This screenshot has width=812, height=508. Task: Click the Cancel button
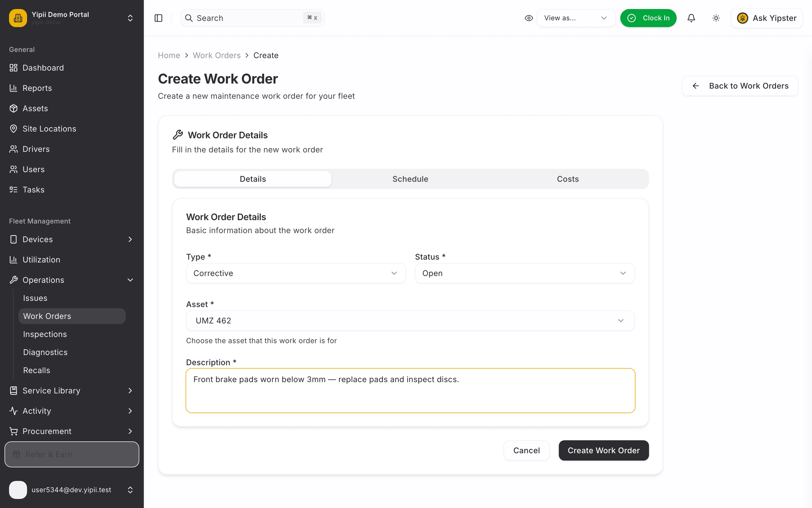point(526,450)
